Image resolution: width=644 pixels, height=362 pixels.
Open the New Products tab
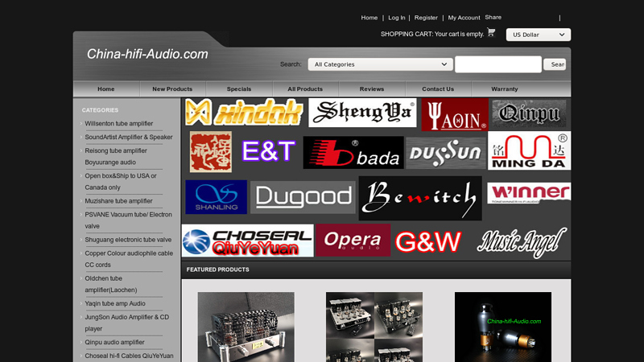[172, 89]
